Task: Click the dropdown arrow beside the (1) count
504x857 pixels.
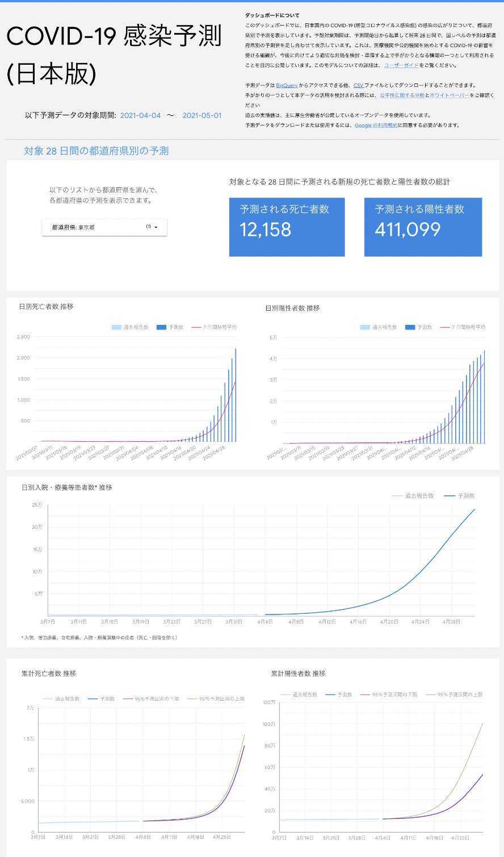Action: click(x=156, y=227)
